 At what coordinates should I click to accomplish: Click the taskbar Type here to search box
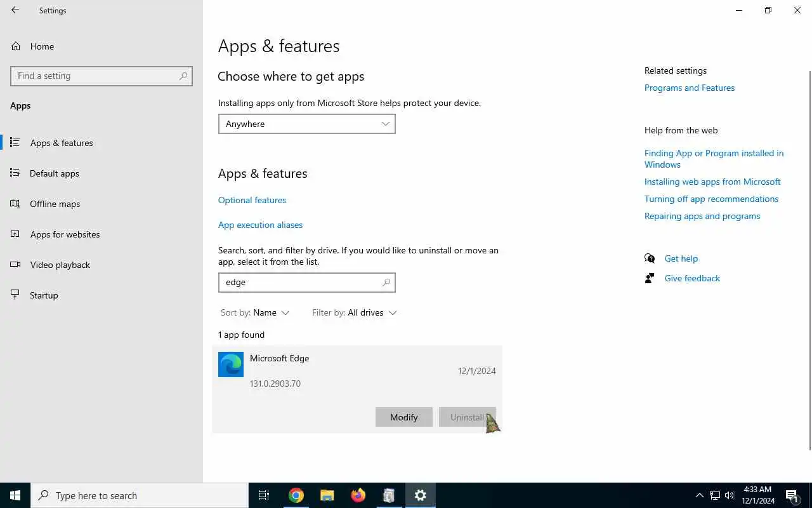point(140,495)
